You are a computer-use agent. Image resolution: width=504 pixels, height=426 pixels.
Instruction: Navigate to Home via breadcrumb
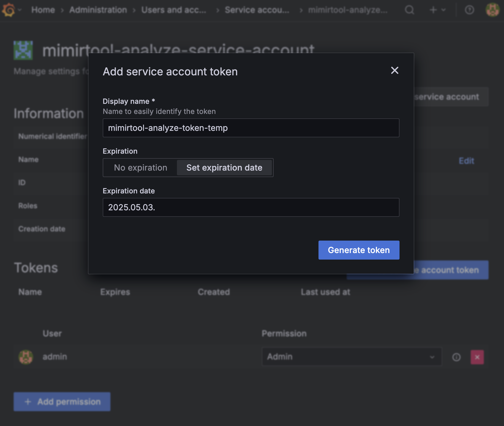pos(43,10)
